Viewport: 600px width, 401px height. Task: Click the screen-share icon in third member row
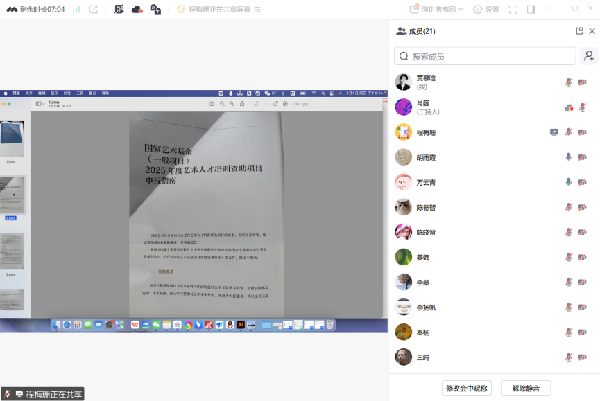point(554,131)
